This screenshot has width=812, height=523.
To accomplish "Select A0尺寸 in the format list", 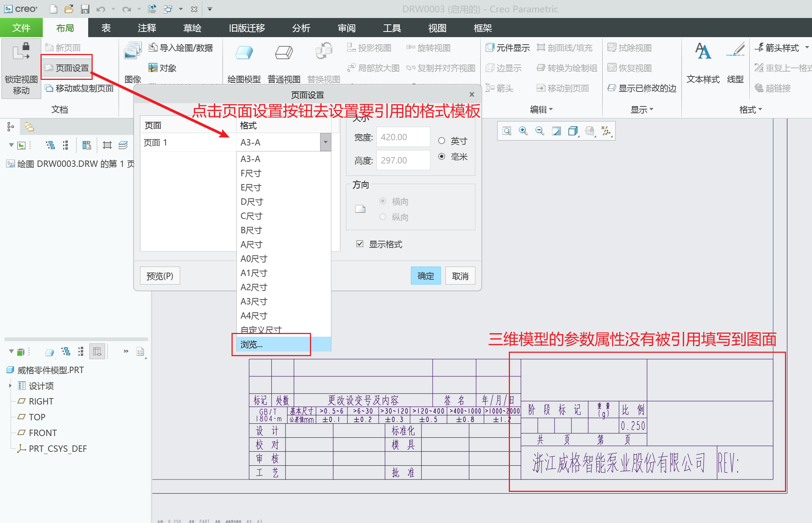I will [284, 259].
